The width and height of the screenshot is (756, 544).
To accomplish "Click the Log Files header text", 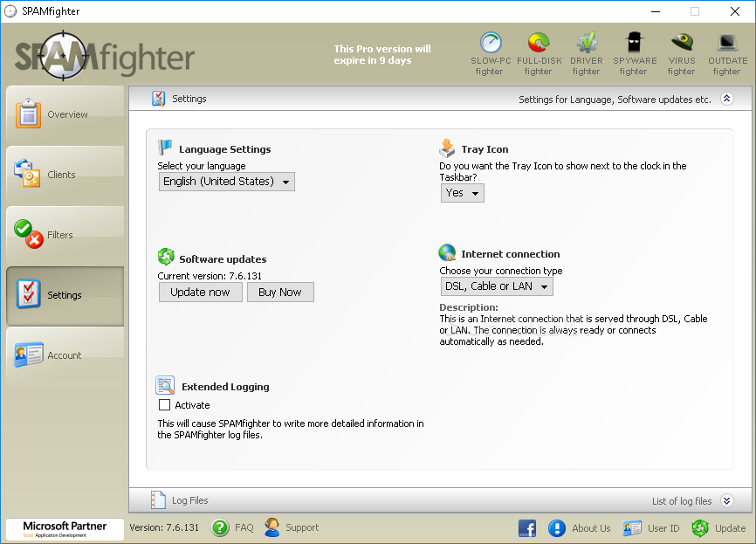I will coord(190,500).
